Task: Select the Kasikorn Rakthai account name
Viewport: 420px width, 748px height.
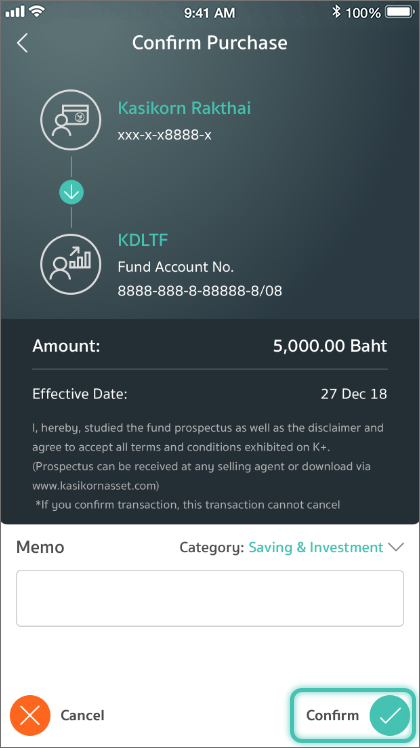Action: click(184, 108)
